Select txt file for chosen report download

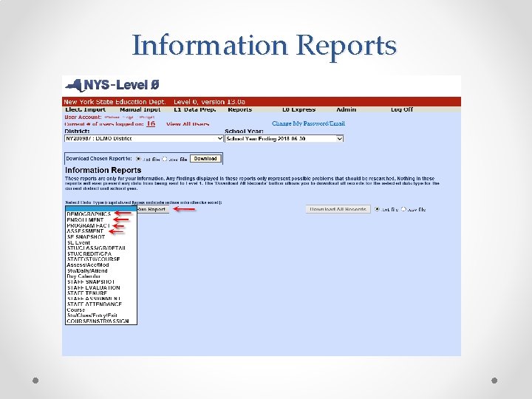click(138, 159)
